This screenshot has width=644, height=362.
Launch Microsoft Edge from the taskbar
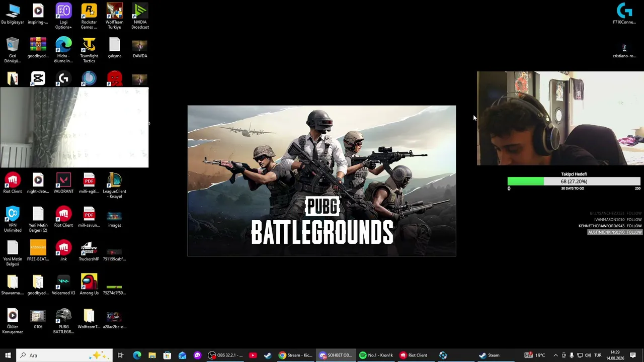pos(137,355)
